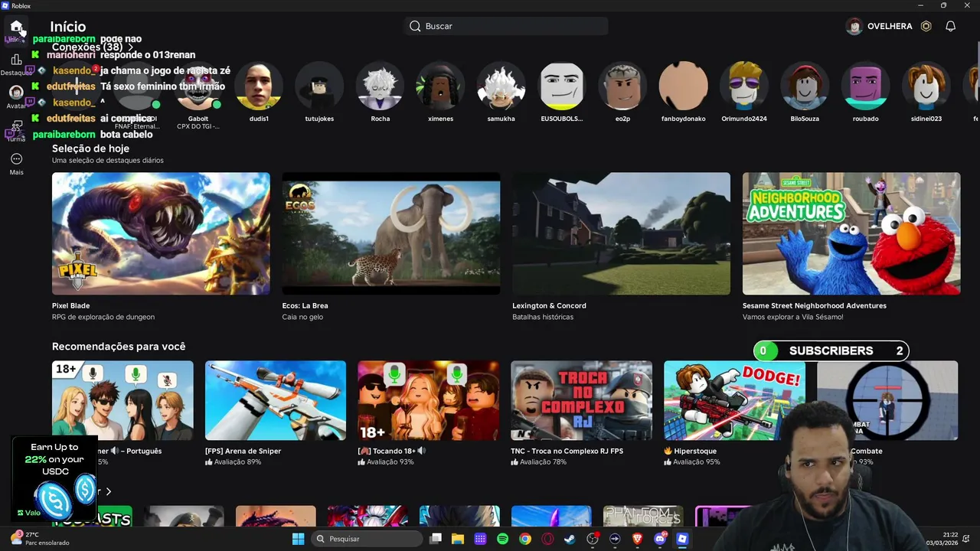Open the notifications bell
Viewport: 980px width, 551px height.
950,26
